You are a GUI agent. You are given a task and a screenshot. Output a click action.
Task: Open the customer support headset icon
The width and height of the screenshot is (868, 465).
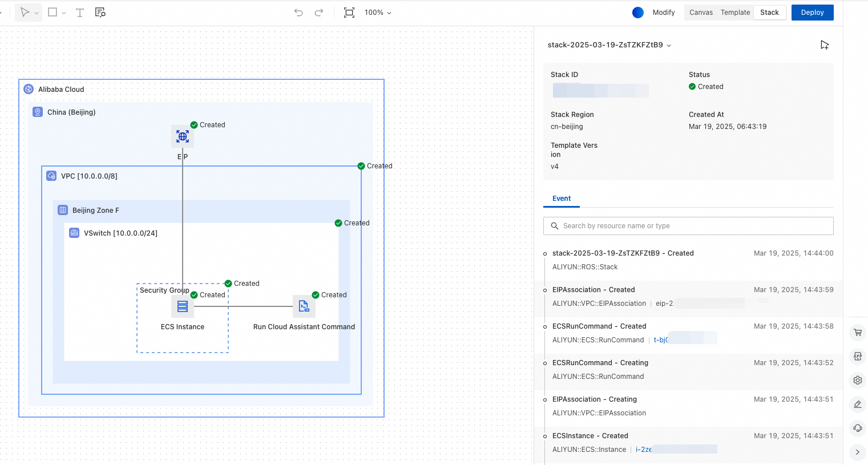[857, 428]
